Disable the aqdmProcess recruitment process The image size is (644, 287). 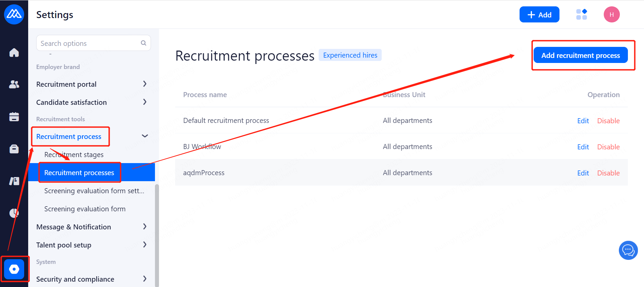pyautogui.click(x=608, y=173)
